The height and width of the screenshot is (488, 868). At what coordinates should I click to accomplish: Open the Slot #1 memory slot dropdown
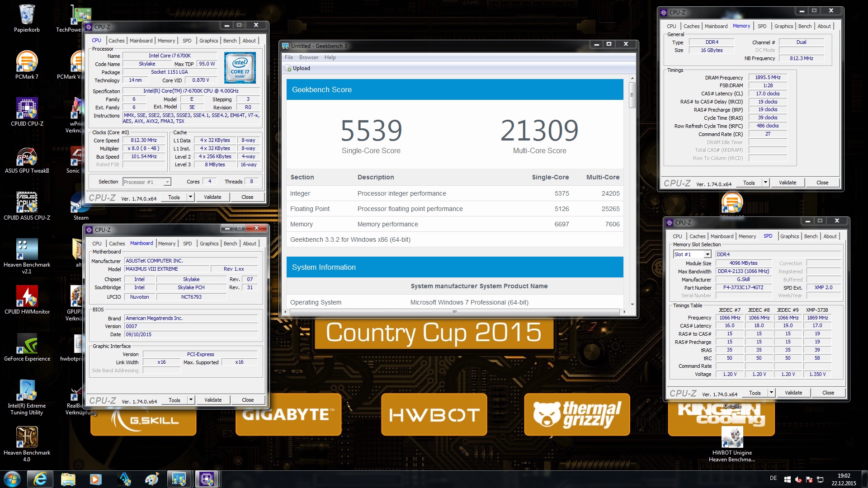pos(693,254)
